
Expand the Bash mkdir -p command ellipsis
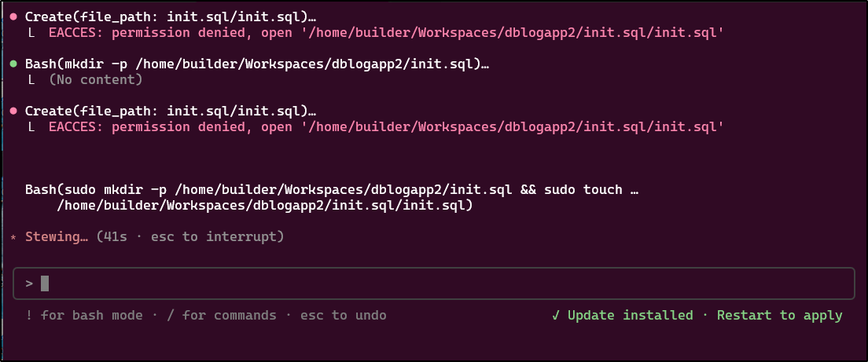[x=484, y=65]
